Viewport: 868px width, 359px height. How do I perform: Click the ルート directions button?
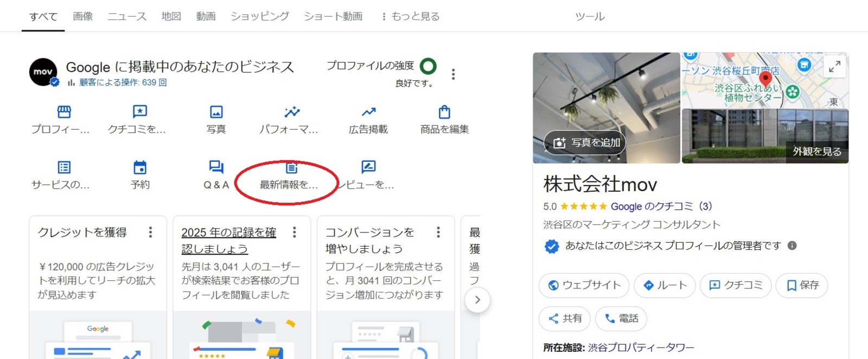[665, 285]
